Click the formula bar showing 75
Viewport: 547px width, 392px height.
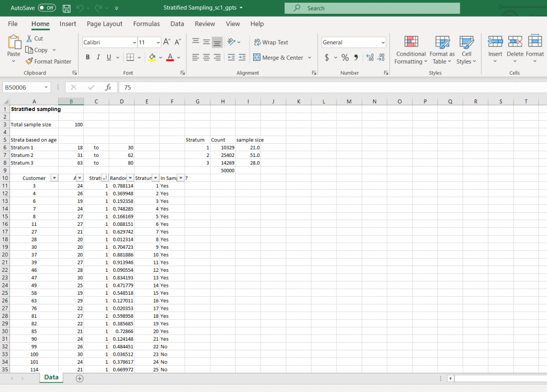333,87
